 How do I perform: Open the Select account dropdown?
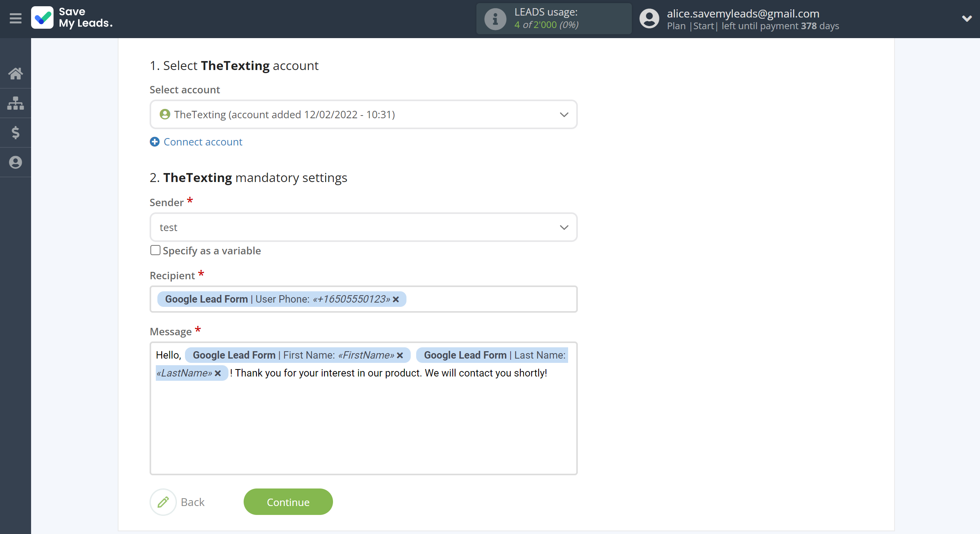(363, 114)
